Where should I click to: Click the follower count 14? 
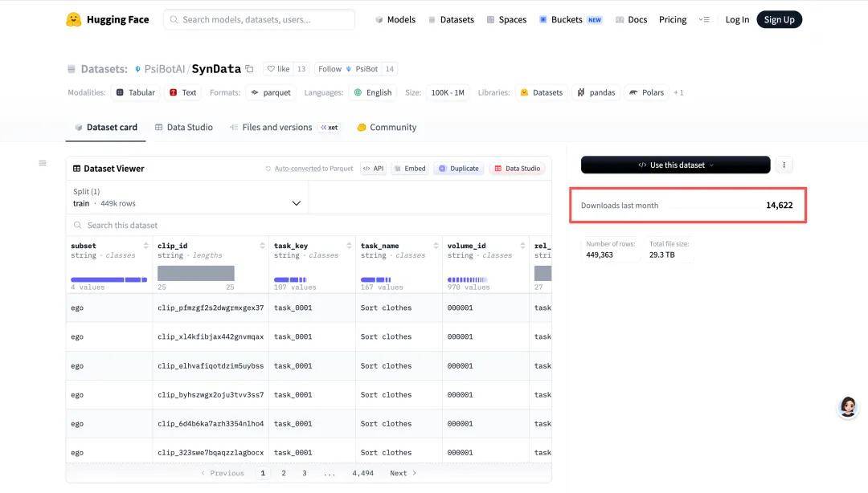390,69
